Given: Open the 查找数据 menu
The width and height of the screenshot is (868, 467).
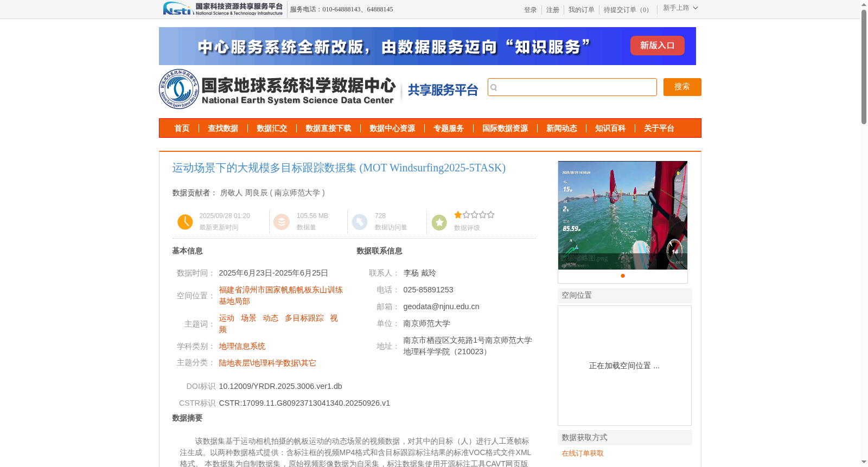Looking at the screenshot, I should point(223,129).
